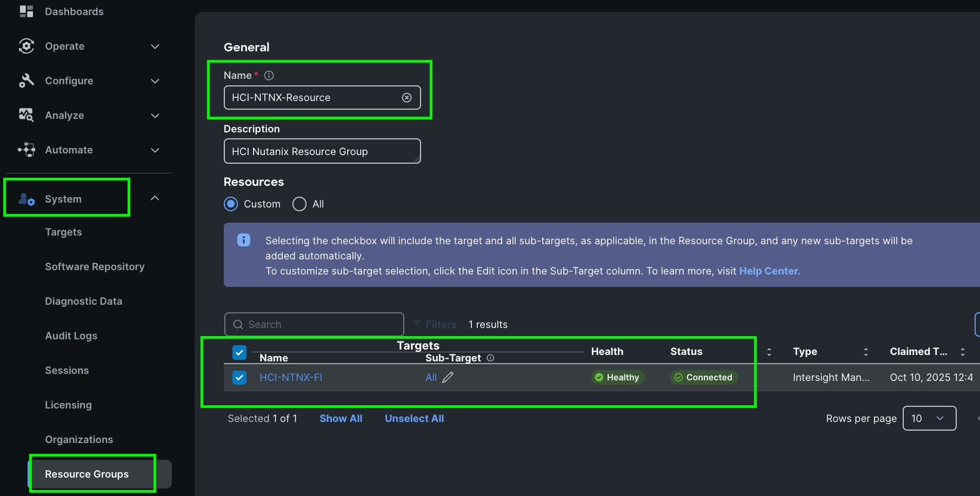Screen dimensions: 980x496
Task: Click the Unselect All link
Action: point(414,418)
